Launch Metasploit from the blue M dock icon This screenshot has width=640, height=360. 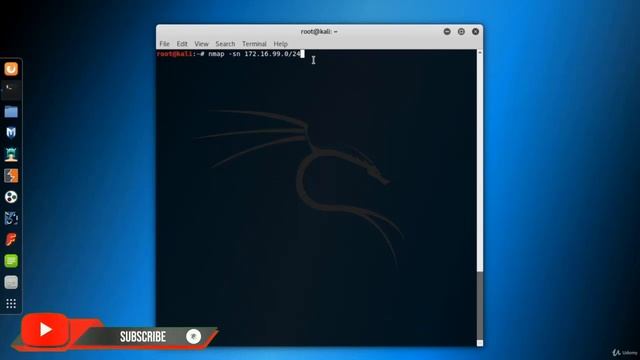11,133
